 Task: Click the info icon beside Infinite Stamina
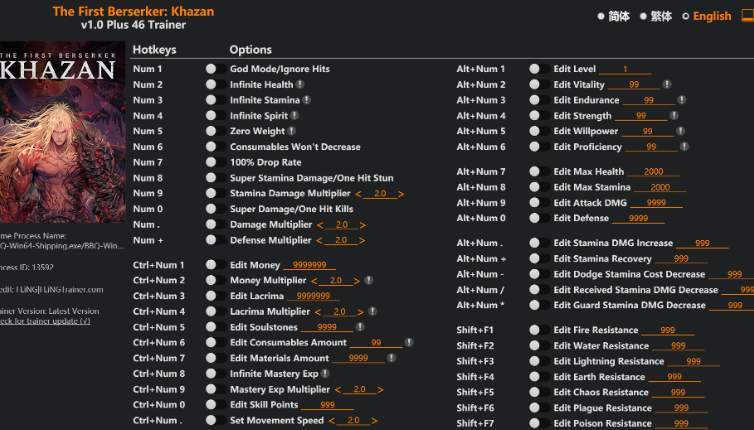(x=307, y=100)
